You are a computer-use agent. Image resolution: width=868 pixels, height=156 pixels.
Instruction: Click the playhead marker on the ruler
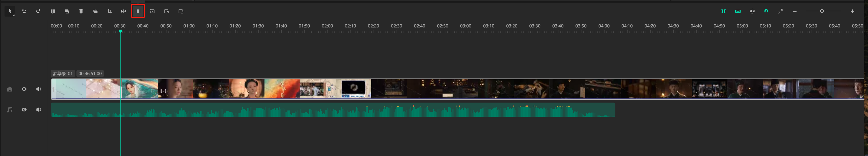(x=120, y=31)
